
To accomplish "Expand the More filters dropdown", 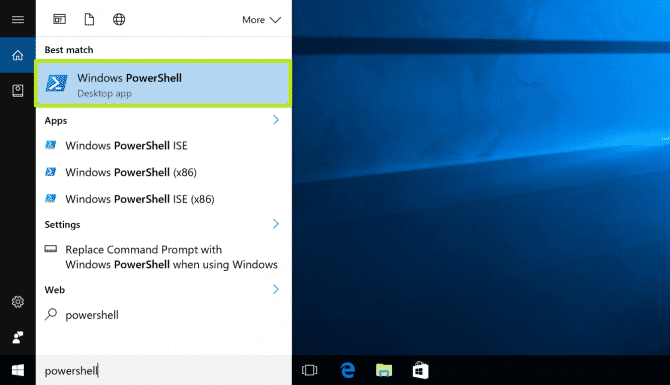I will click(x=261, y=20).
